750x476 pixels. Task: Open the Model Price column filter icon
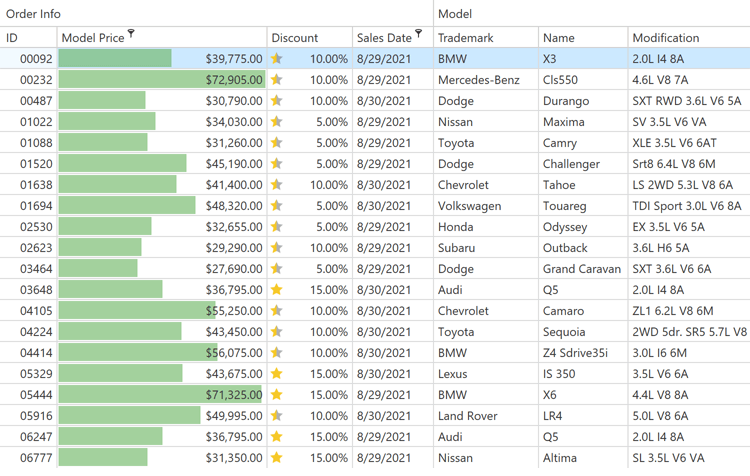[x=131, y=34]
